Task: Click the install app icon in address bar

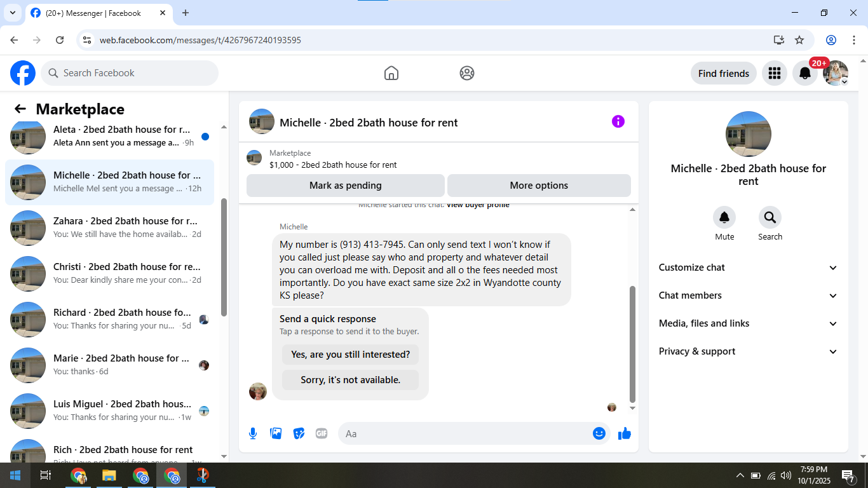Action: [x=779, y=40]
